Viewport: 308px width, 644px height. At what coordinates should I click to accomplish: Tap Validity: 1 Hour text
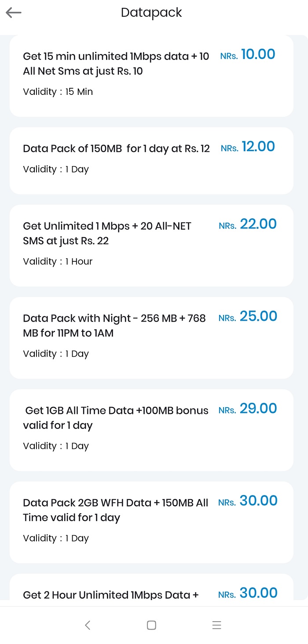(58, 261)
